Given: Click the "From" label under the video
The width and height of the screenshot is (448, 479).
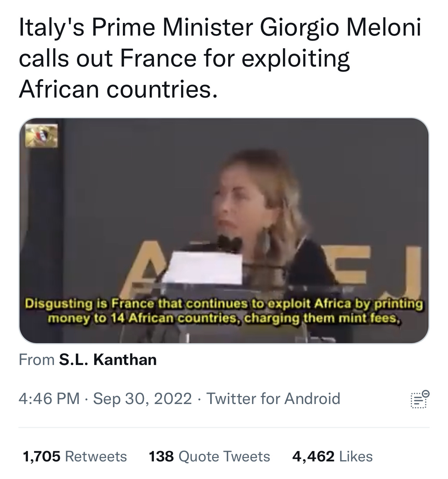Looking at the screenshot, I should pyautogui.click(x=37, y=360).
